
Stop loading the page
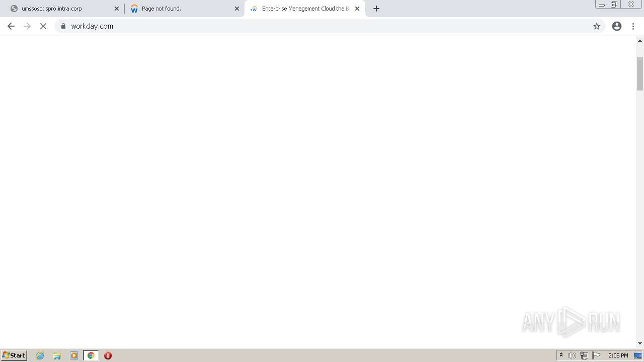coord(43,26)
